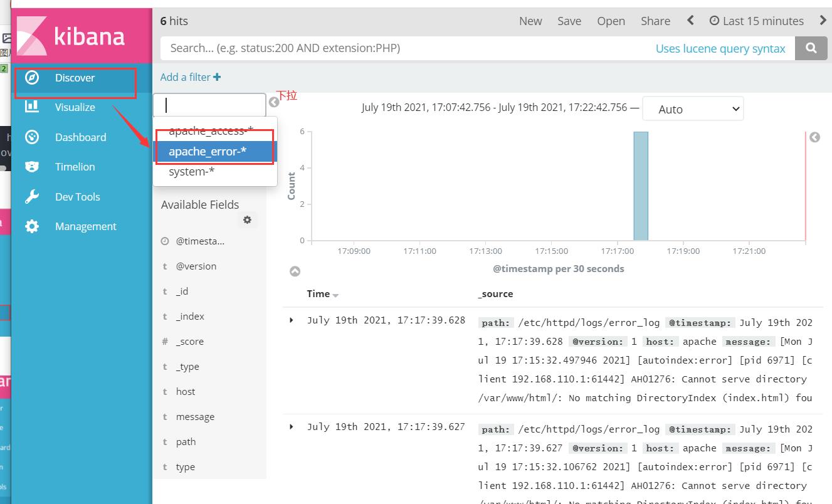
Task: Click the _index available field
Action: pos(190,317)
